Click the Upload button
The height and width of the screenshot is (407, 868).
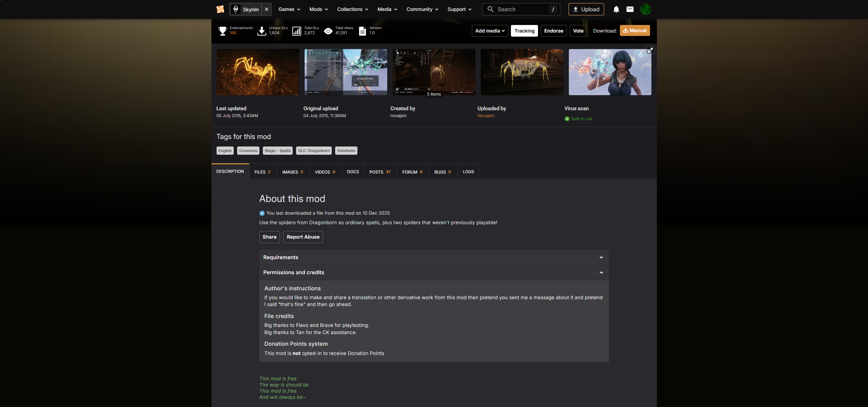pos(586,9)
